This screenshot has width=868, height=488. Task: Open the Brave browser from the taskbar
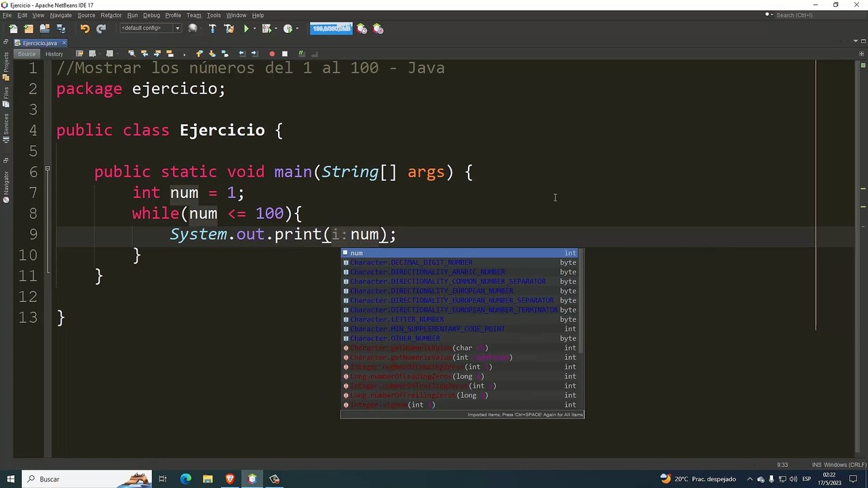tap(230, 479)
